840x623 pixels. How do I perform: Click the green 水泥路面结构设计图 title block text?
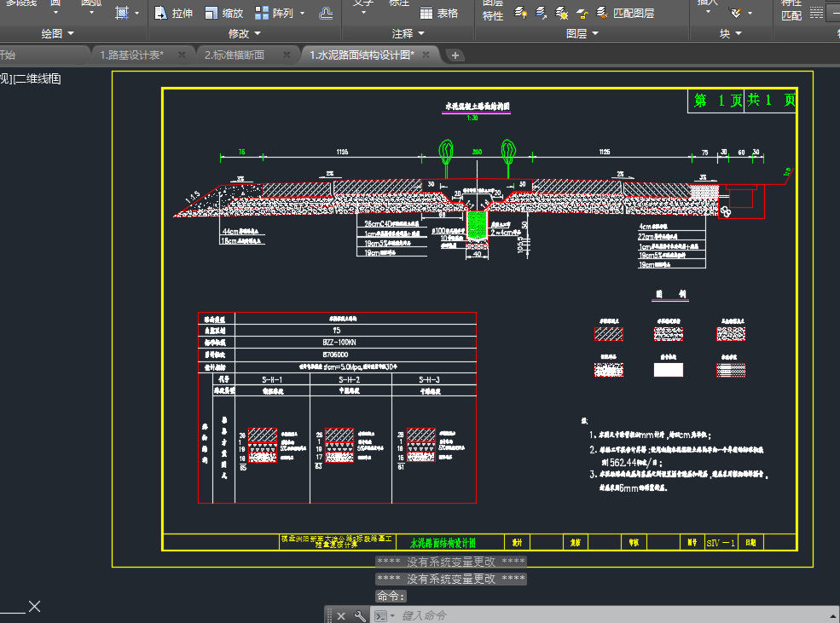pos(443,543)
